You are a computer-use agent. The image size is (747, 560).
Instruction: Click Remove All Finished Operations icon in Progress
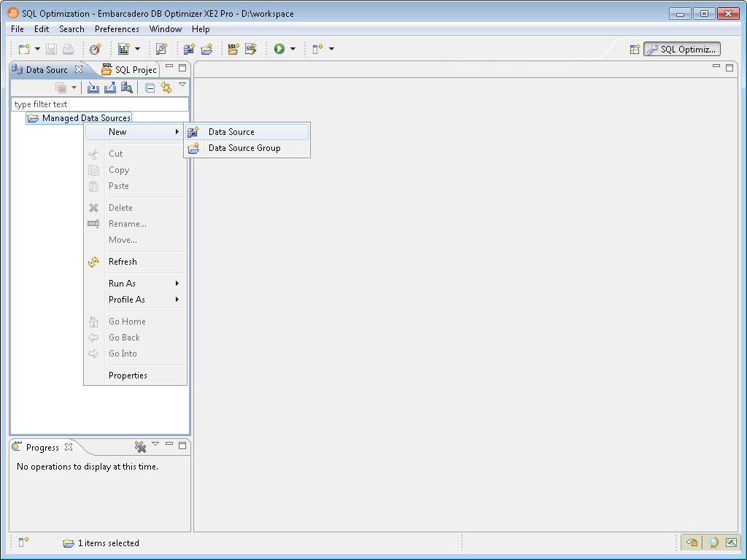(x=140, y=447)
